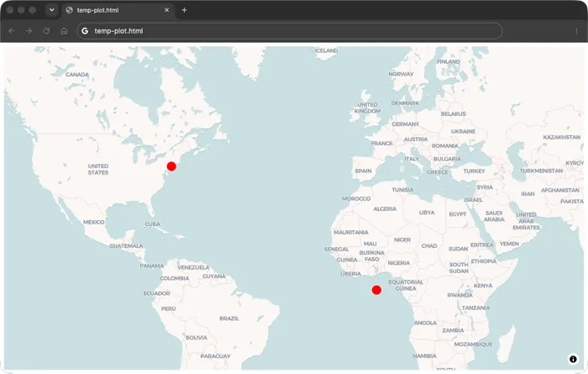
Task: Click the SPAIN map label
Action: coord(363,171)
